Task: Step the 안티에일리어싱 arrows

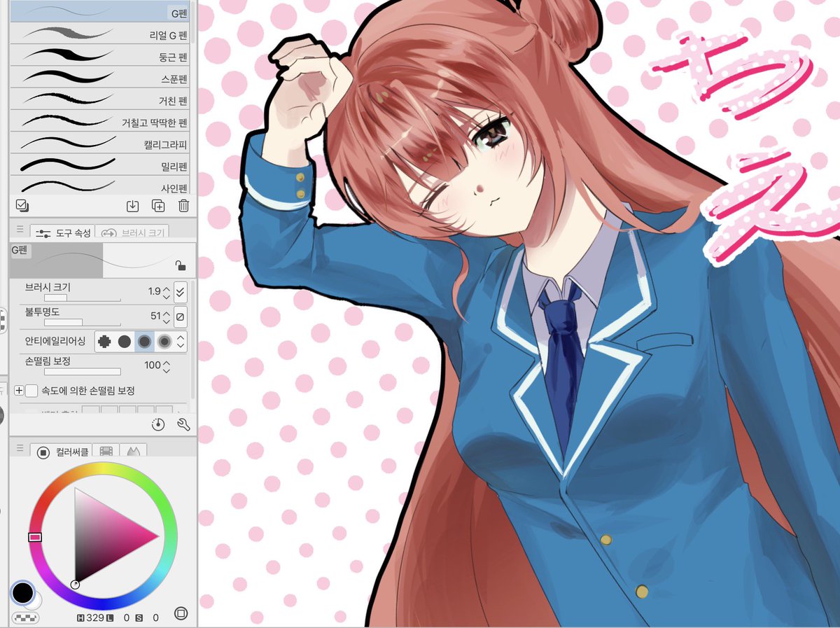Action: tap(181, 342)
